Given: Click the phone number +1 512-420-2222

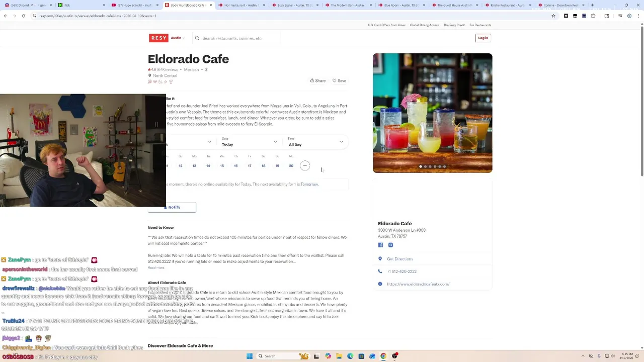Looking at the screenshot, I should [x=401, y=271].
